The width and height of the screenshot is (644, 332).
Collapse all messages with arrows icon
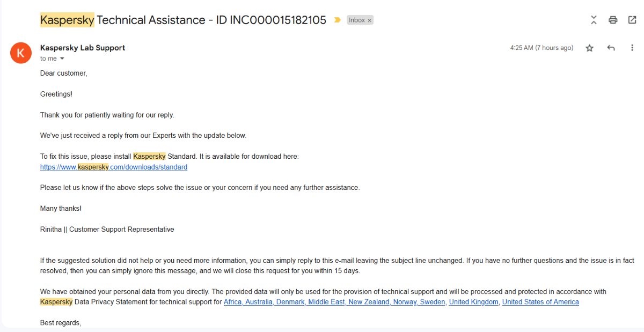(594, 20)
